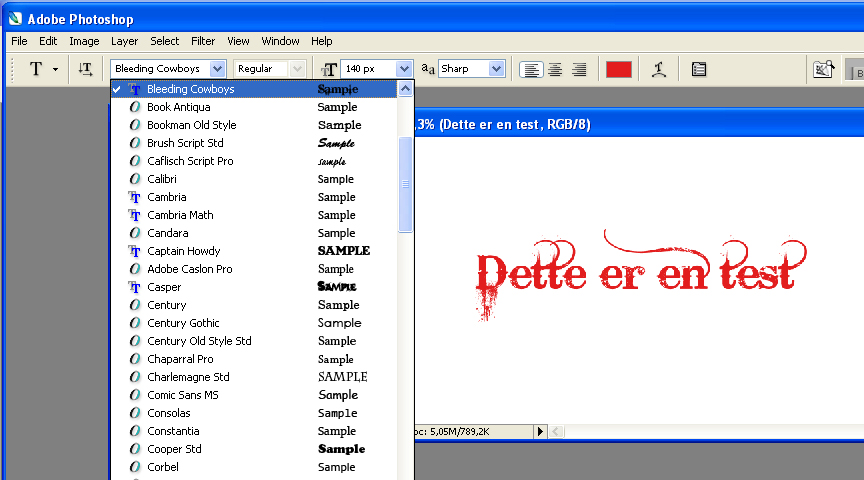Right align the text
This screenshot has height=480, width=864.
click(579, 69)
